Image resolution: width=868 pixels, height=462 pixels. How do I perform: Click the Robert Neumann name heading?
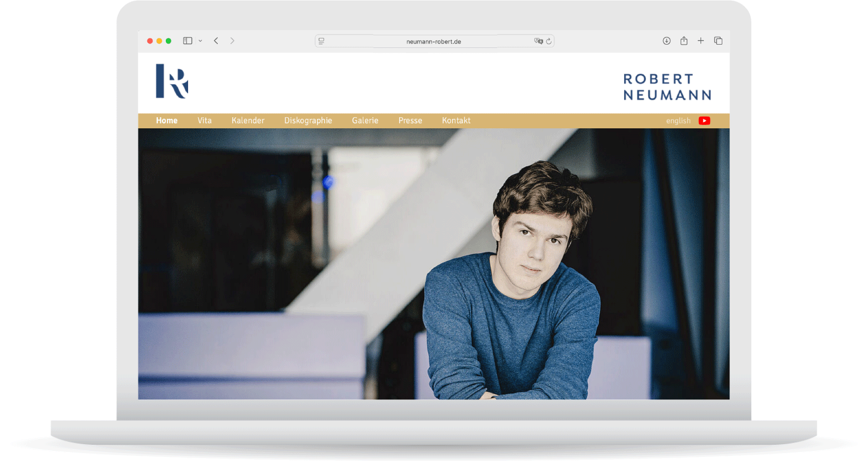click(667, 87)
